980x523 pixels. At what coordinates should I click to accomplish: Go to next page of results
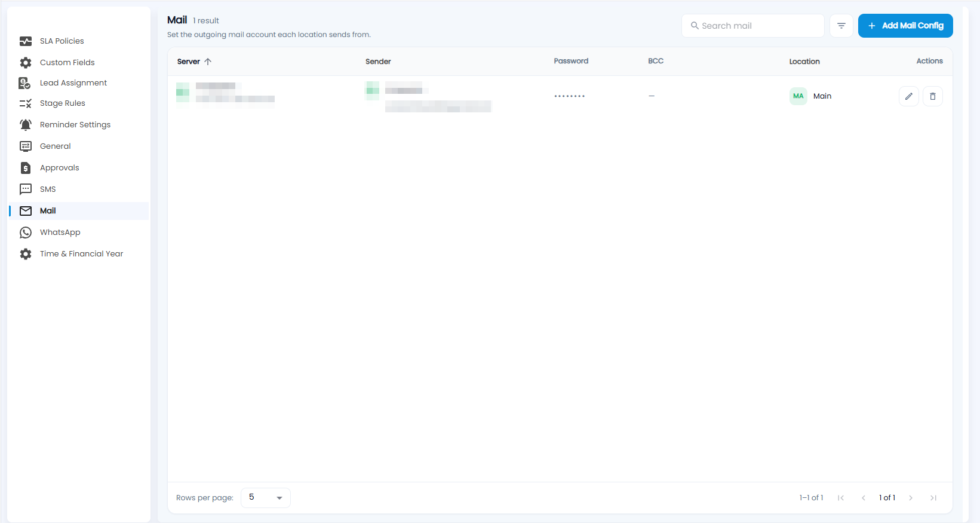pyautogui.click(x=911, y=498)
